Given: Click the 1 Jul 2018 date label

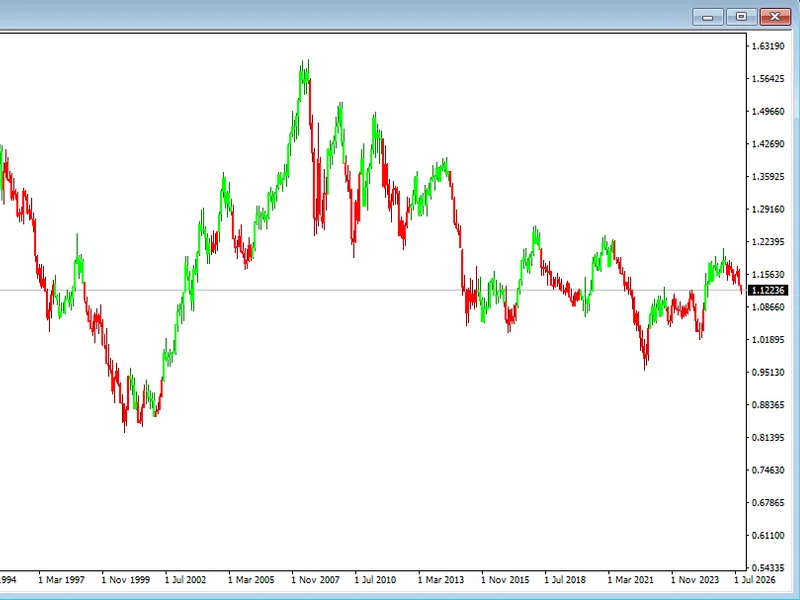Looking at the screenshot, I should (565, 580).
